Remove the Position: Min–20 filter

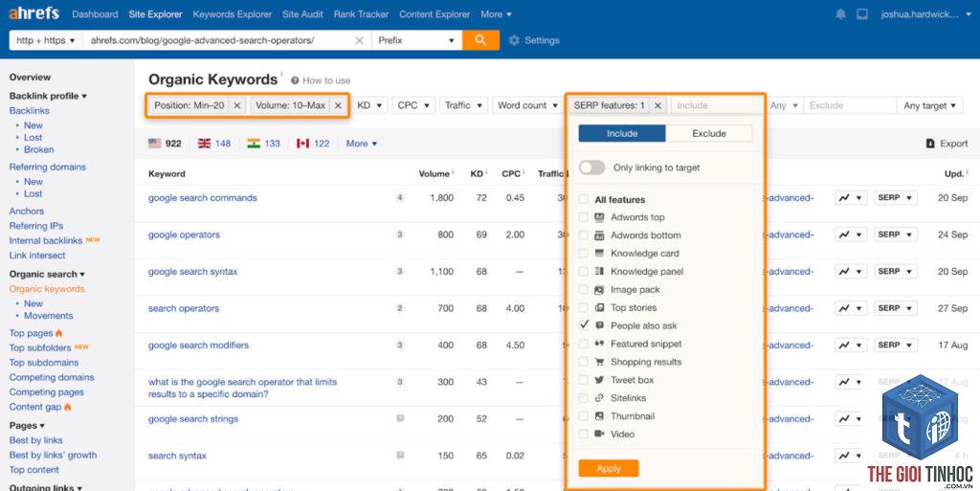[237, 105]
